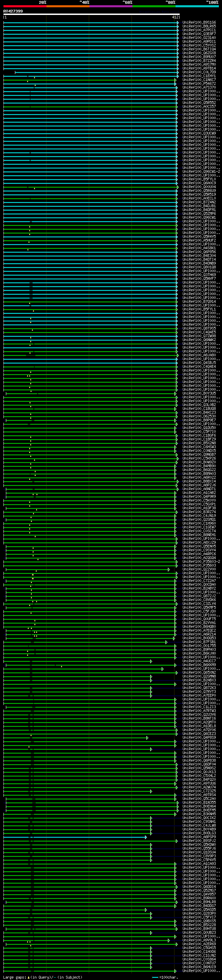Click the query end position 412
Viewport: 222px width, 980px height.
click(175, 17)
